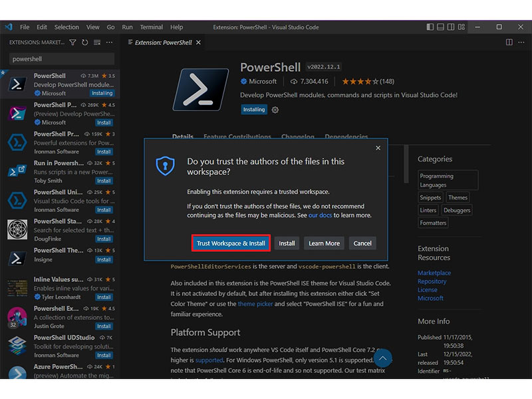
Task: Select the Snippets category tag
Action: (x=430, y=198)
